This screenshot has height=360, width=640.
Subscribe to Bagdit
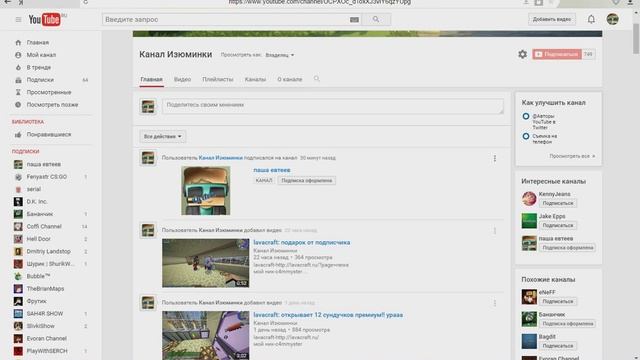coord(558,346)
